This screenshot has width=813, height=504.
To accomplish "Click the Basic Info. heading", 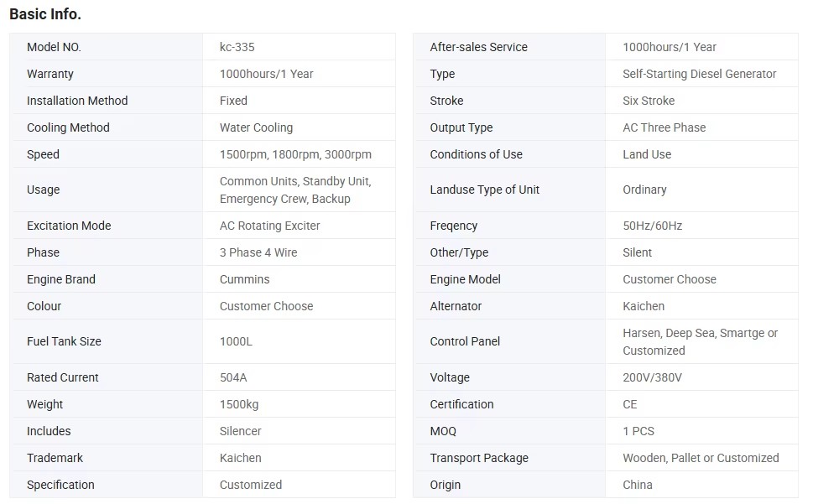I will pyautogui.click(x=45, y=14).
